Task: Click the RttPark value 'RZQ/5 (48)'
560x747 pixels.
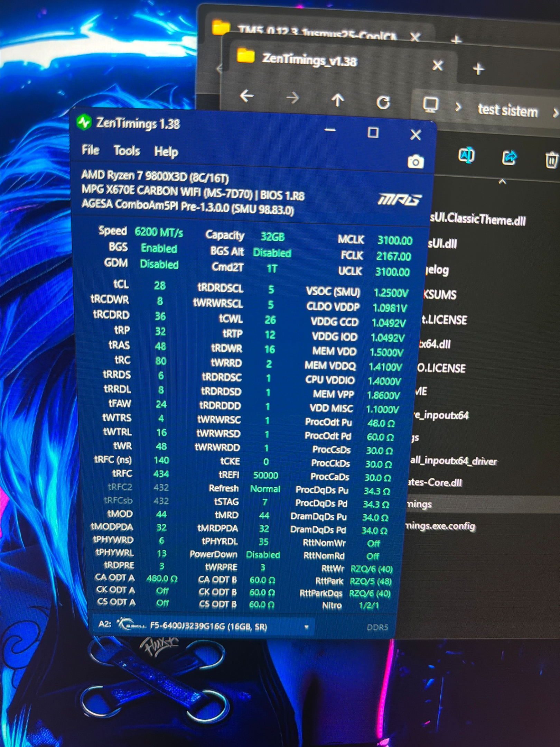Action: (371, 582)
